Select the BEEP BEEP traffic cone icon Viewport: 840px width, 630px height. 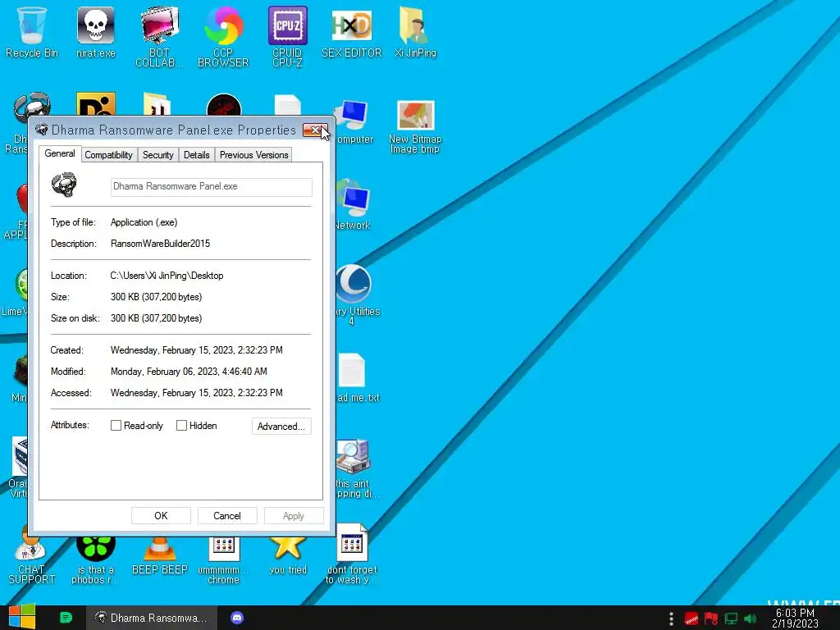pyautogui.click(x=159, y=555)
